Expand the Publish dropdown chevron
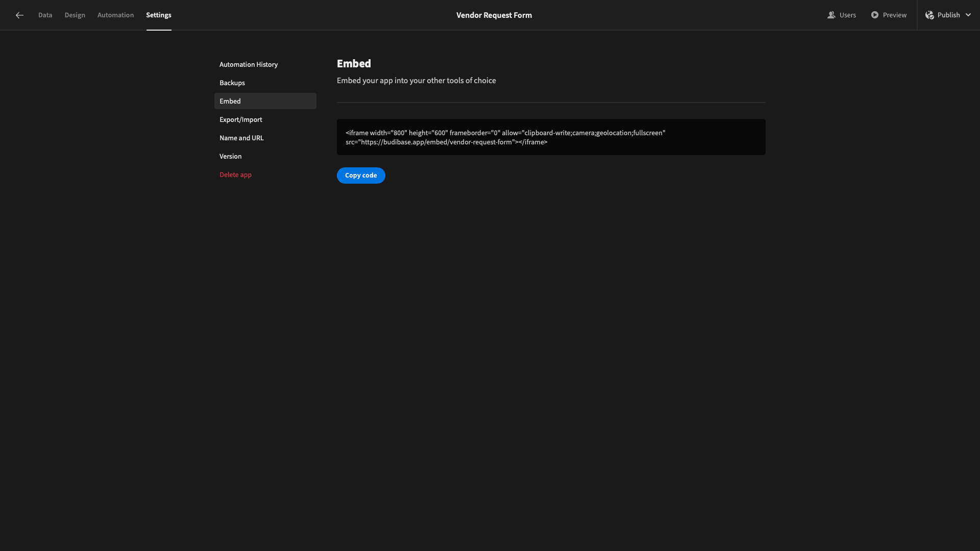This screenshot has width=980, height=551. pyautogui.click(x=968, y=15)
